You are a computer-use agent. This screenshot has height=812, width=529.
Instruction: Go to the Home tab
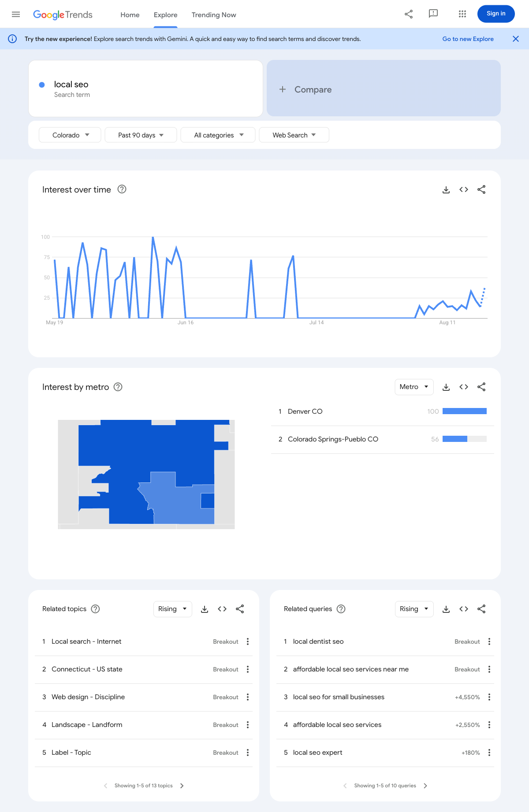tap(130, 15)
